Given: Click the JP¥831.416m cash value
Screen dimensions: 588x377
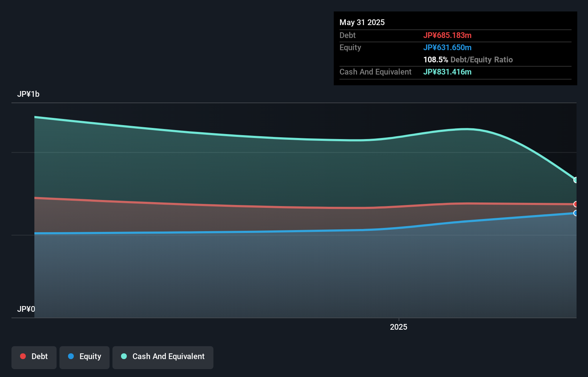Looking at the screenshot, I should (x=447, y=72).
